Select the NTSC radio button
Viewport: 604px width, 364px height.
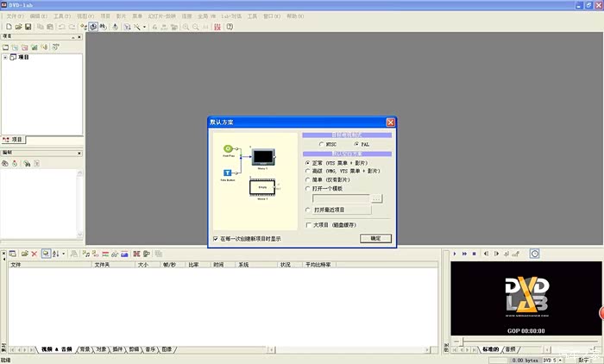click(x=321, y=144)
